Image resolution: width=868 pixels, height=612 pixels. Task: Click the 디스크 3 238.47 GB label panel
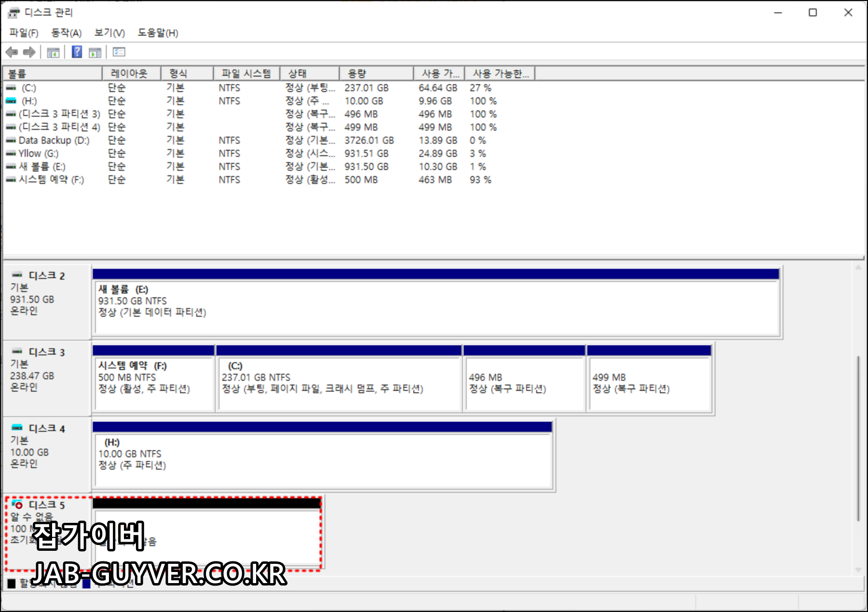47,378
